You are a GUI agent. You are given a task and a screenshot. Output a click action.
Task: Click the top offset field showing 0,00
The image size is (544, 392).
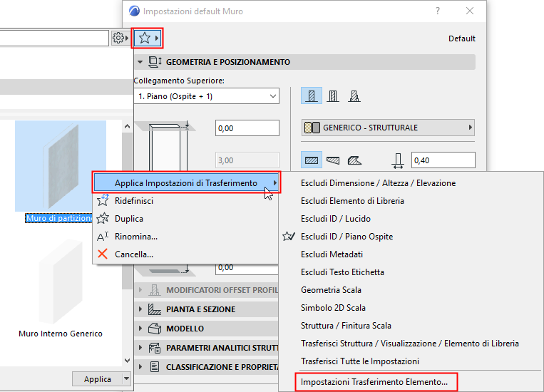pyautogui.click(x=247, y=128)
